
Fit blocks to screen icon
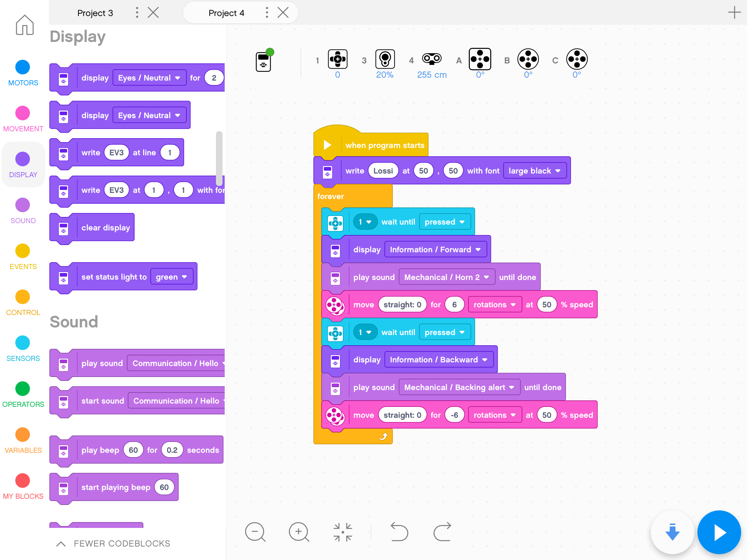tap(343, 532)
